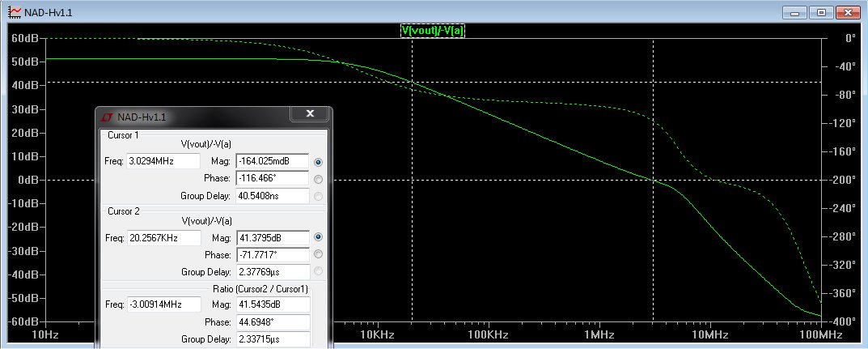Click the 10MHz frequency axis label

tap(709, 335)
